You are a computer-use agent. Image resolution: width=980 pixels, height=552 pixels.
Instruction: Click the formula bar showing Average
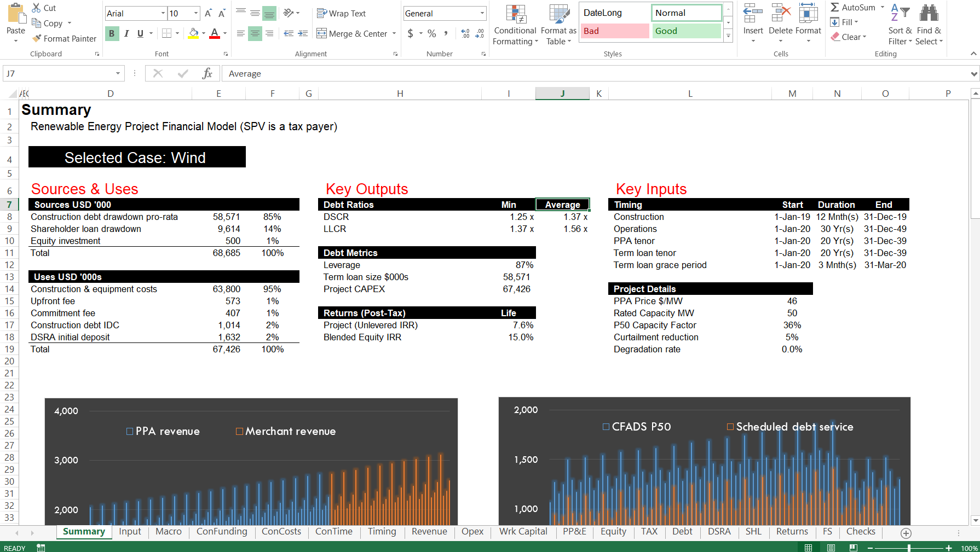pos(596,73)
